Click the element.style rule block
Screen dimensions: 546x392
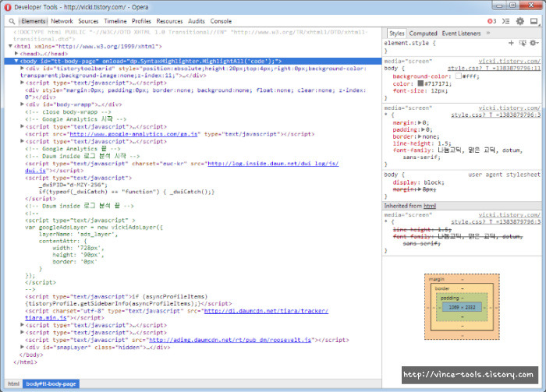(462, 47)
